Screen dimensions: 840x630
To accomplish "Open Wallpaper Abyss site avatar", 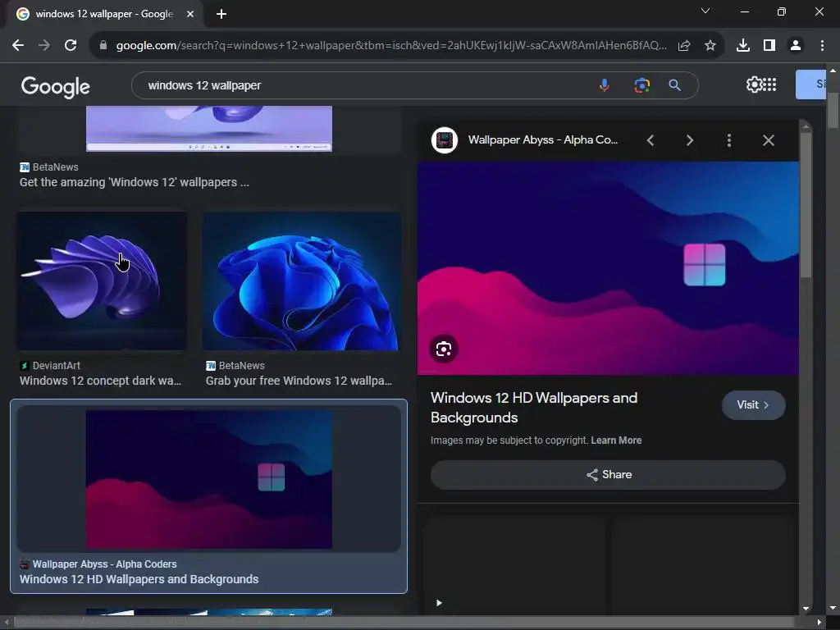I will 445,140.
